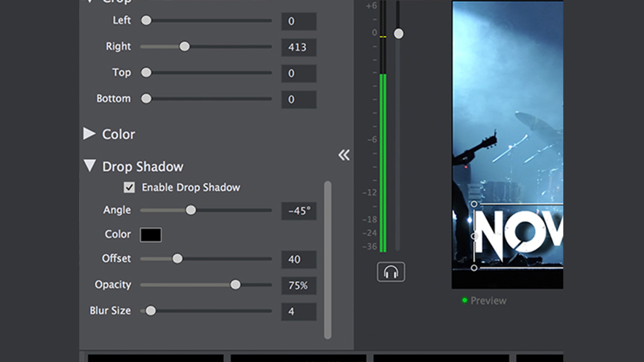Click the Preview label below monitor
Viewport: 644px width, 362px height.
click(488, 301)
